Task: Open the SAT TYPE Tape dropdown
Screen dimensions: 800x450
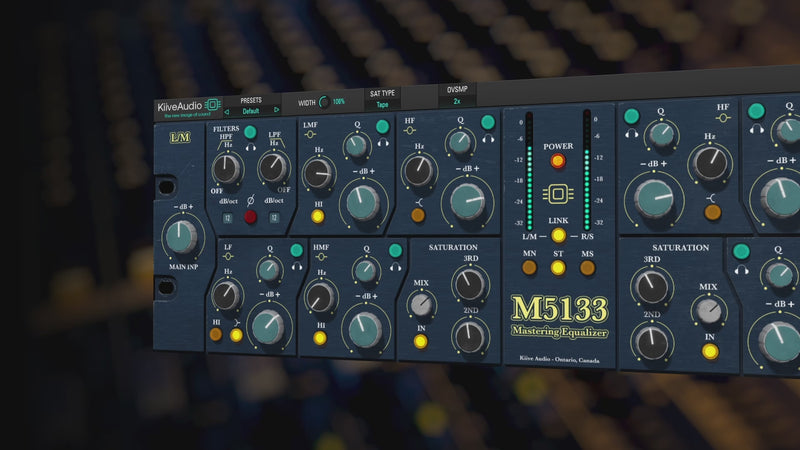Action: tap(382, 104)
